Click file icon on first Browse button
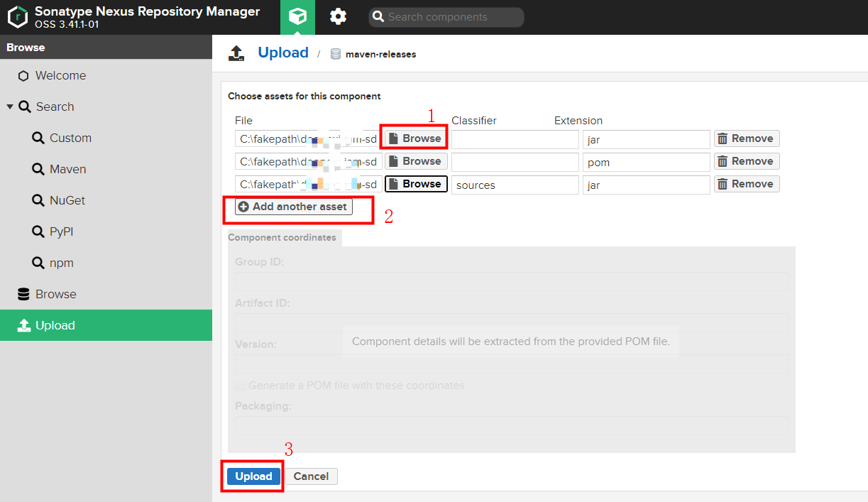The image size is (868, 502). click(x=394, y=138)
